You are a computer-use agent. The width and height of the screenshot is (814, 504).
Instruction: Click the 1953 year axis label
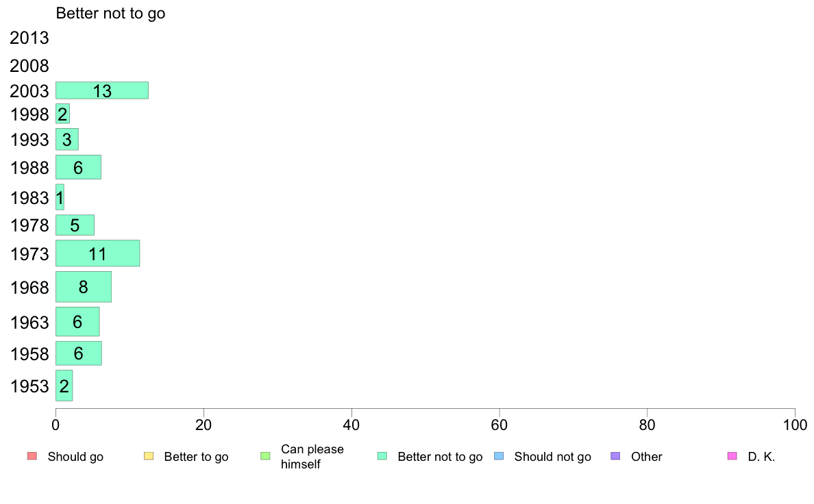pyautogui.click(x=29, y=386)
